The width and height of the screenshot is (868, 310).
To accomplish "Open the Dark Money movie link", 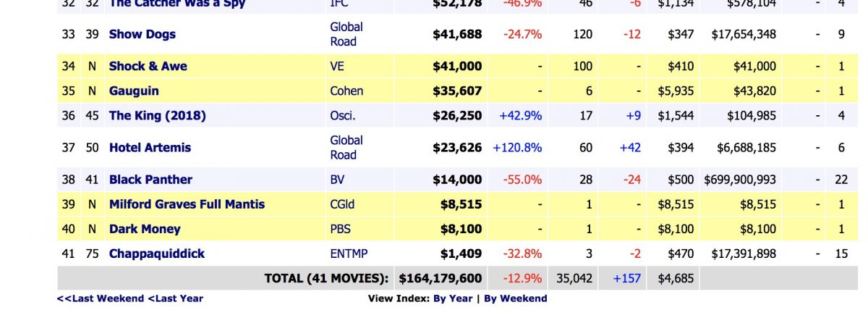I will [145, 228].
